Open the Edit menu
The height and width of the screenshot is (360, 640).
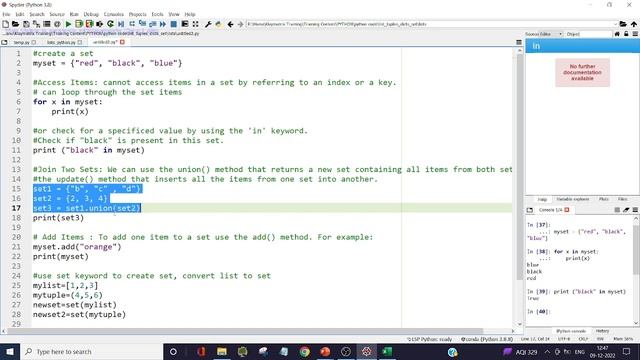(x=20, y=14)
